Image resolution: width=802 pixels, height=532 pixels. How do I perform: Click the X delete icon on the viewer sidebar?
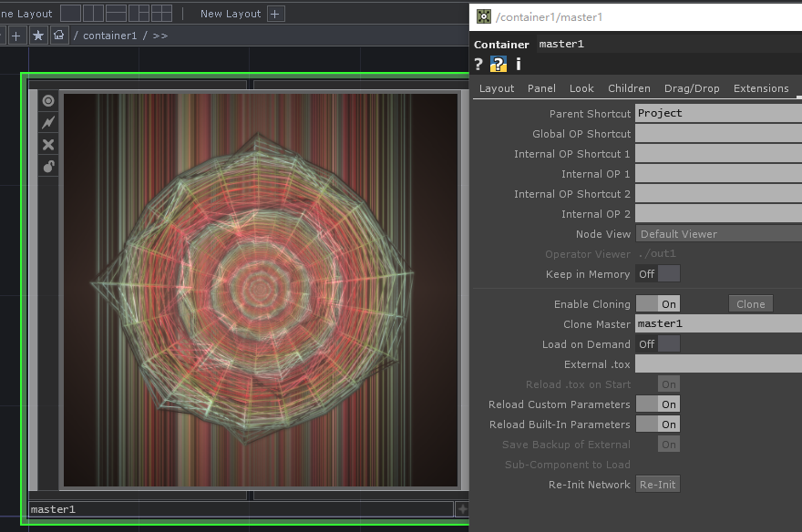tap(47, 144)
